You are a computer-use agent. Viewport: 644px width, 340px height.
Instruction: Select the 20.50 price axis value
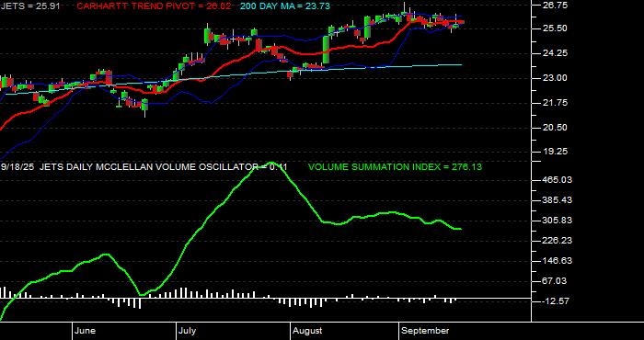[555, 127]
